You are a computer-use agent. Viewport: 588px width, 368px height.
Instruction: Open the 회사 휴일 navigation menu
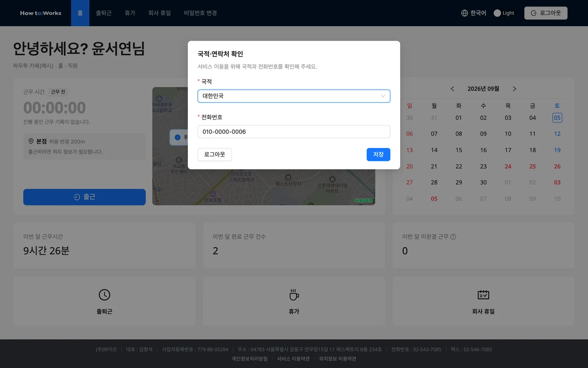click(159, 13)
